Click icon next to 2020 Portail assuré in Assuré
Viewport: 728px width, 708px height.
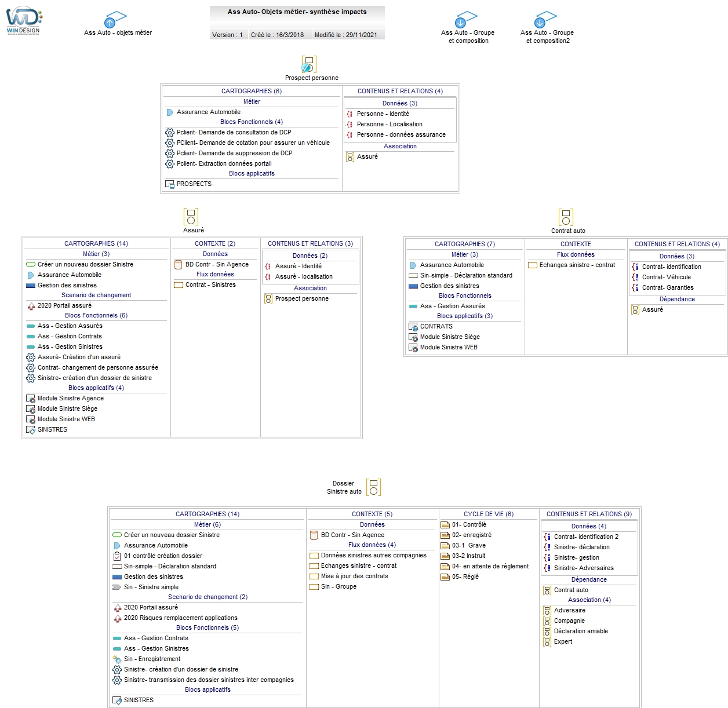(x=31, y=306)
